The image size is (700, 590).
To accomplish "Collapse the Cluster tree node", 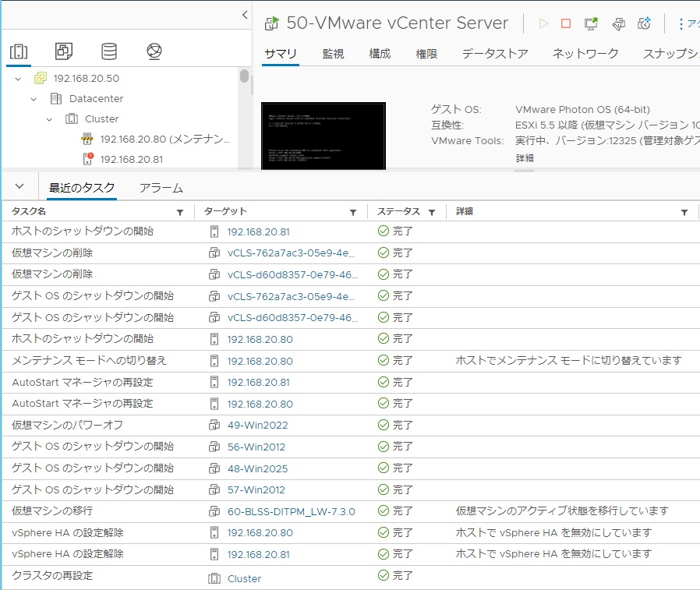I will click(49, 119).
